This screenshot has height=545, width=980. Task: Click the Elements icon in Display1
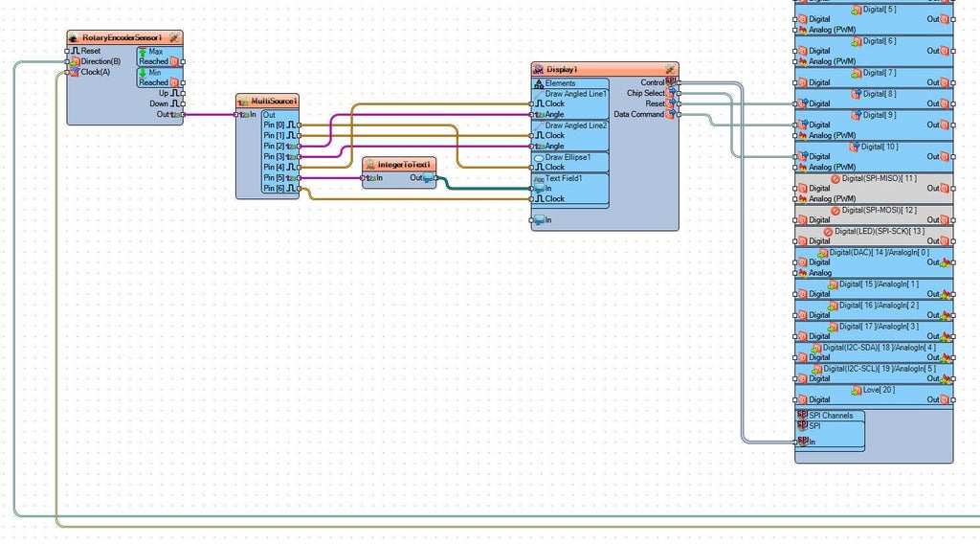point(539,83)
